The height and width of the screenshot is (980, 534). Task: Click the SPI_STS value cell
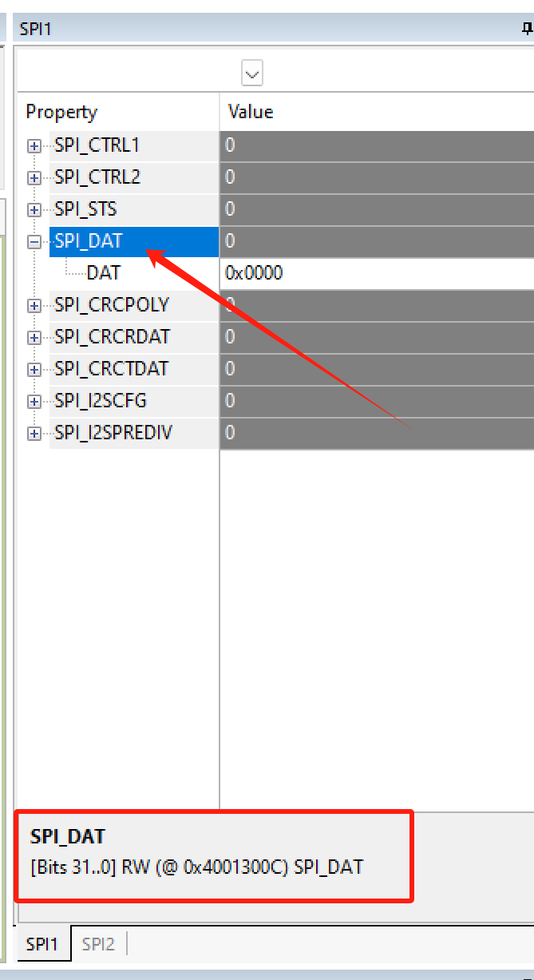pyautogui.click(x=377, y=209)
